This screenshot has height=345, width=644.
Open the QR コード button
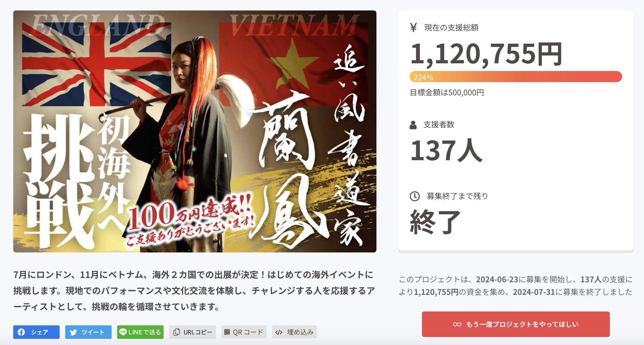click(x=244, y=332)
